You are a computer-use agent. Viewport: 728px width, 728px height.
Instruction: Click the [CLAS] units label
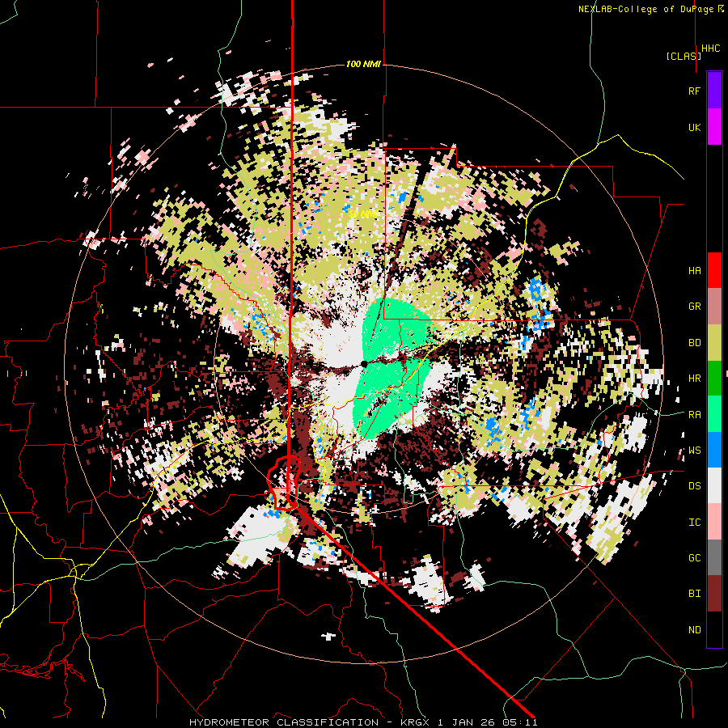coord(684,56)
